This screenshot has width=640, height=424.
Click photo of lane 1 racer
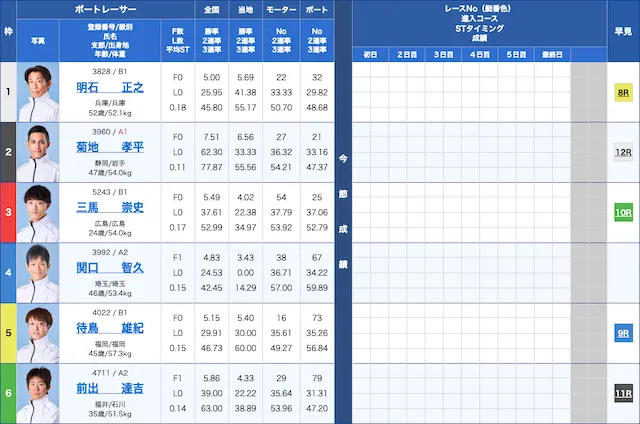pyautogui.click(x=38, y=92)
